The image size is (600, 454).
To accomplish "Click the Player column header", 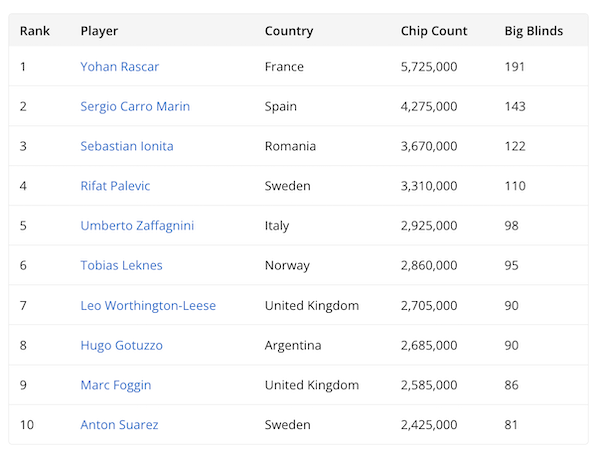I will coord(99,31).
